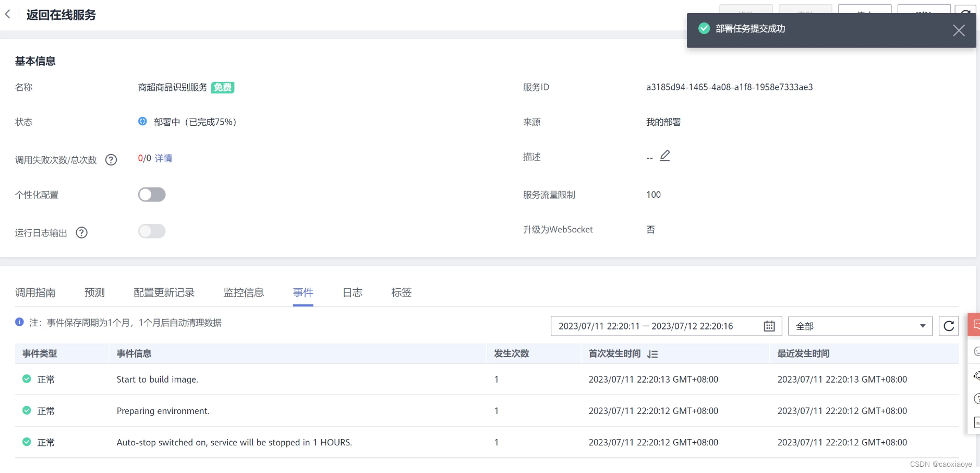Image resolution: width=980 pixels, height=473 pixels.
Task: Refresh the events list
Action: pos(949,326)
